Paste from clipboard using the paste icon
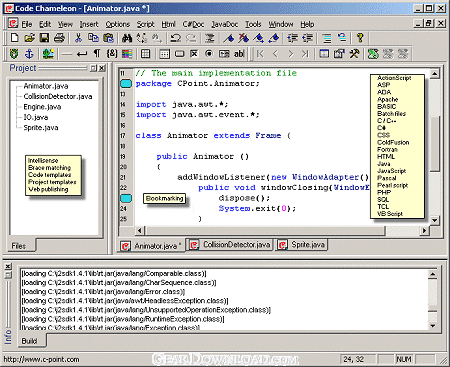 (108, 38)
